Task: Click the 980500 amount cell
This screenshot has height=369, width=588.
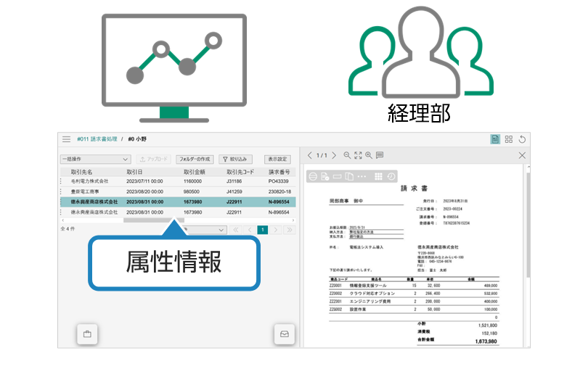Action: point(191,191)
